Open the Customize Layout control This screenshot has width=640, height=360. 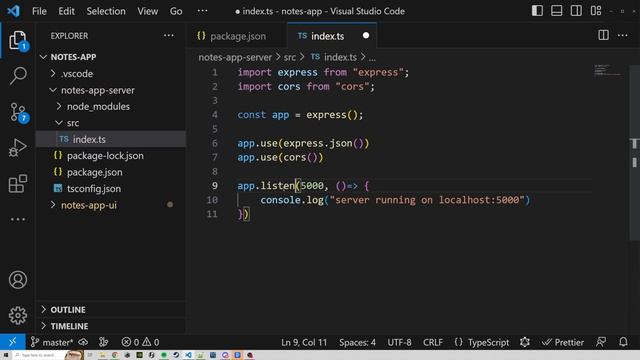[596, 11]
